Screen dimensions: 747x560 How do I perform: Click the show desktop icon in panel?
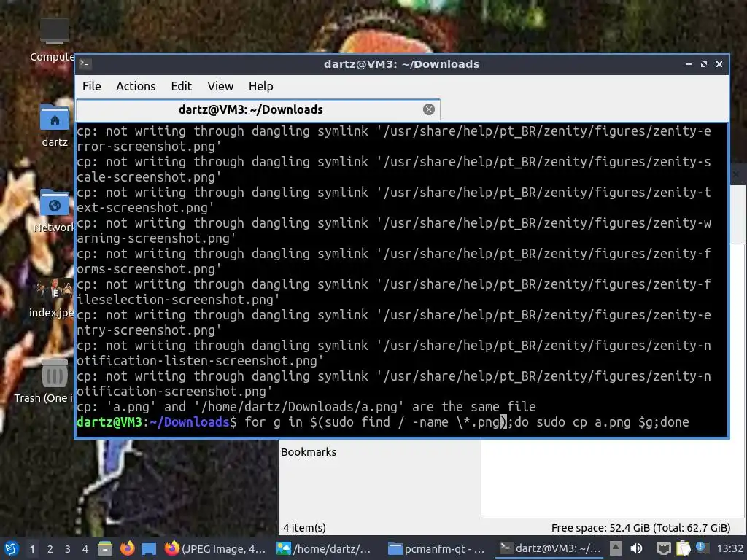[149, 548]
